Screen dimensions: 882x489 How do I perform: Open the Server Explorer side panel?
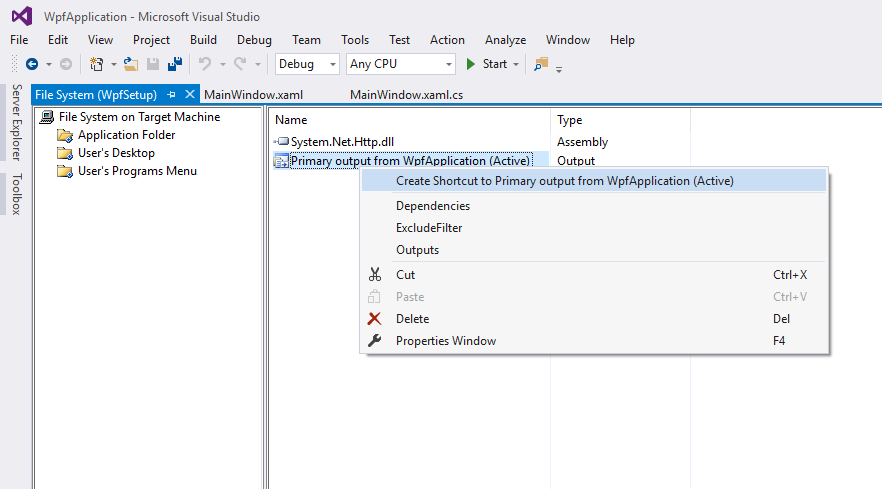pyautogui.click(x=16, y=123)
